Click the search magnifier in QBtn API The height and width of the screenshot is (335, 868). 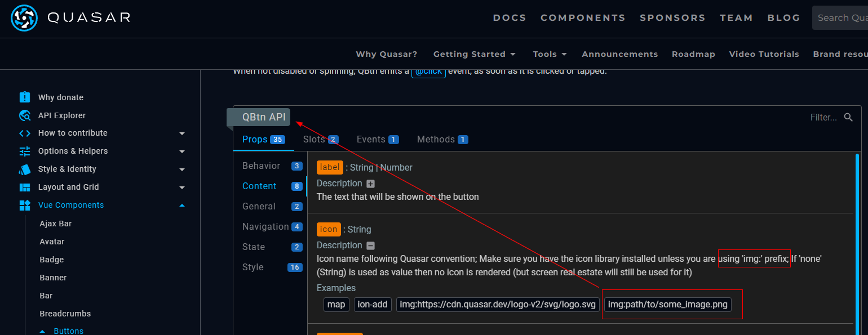click(848, 117)
